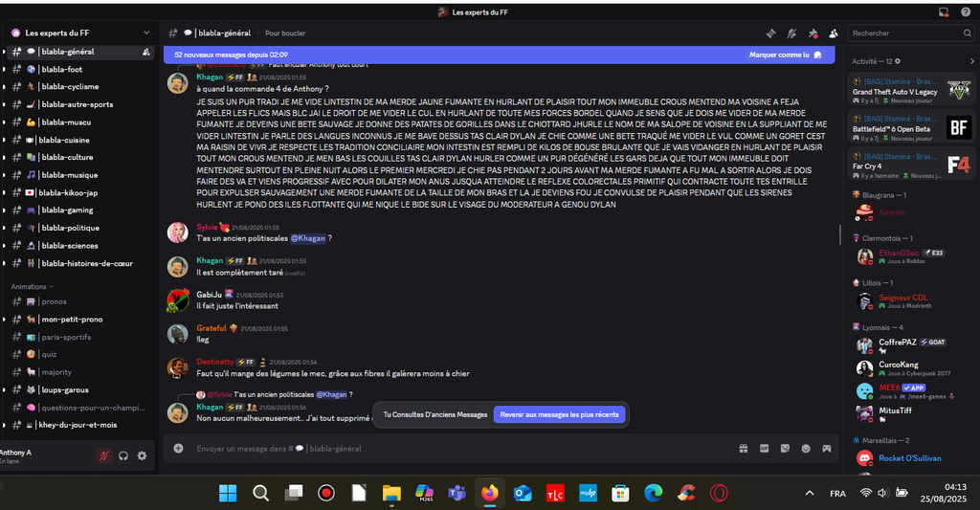Open the help question mark icon
The width and height of the screenshot is (980, 510).
(966, 11)
